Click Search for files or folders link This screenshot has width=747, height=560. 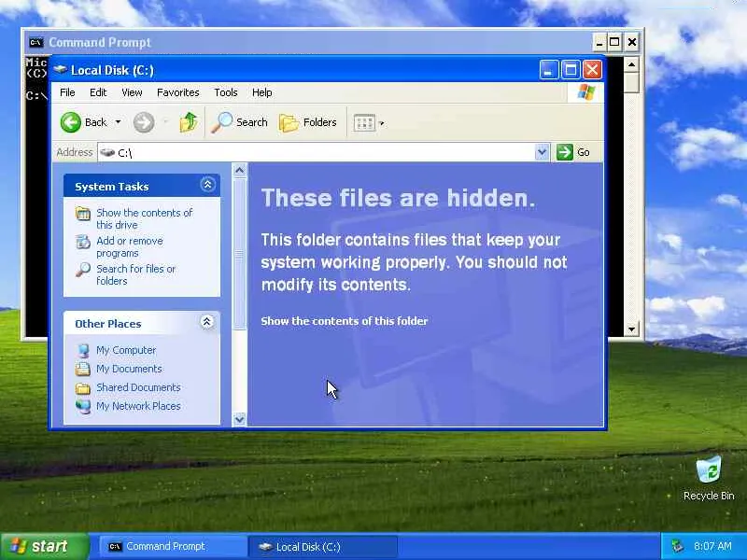point(135,274)
